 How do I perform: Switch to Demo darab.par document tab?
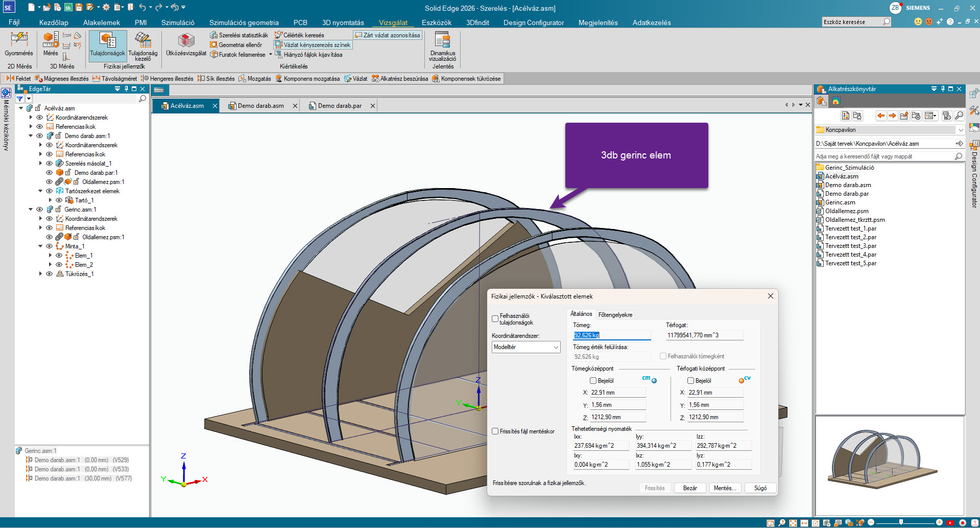tap(340, 106)
